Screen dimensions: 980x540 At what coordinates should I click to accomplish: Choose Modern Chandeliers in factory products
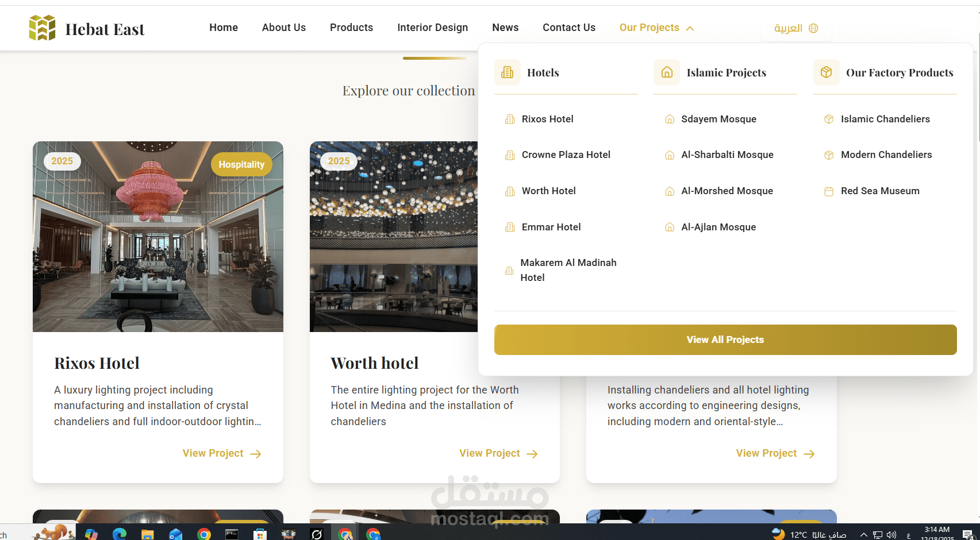pos(886,155)
